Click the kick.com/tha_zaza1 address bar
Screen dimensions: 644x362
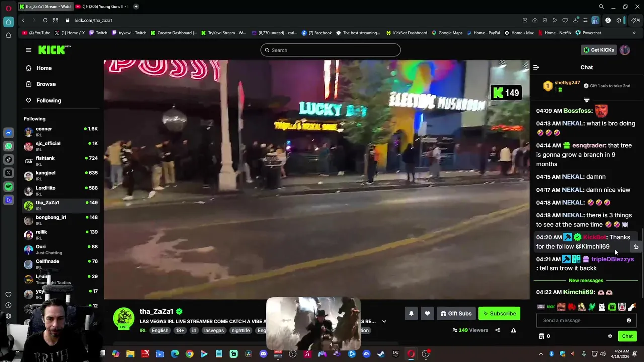click(x=94, y=20)
